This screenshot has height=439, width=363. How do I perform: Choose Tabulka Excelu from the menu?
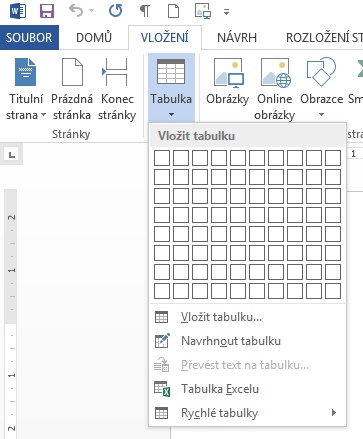(247, 389)
